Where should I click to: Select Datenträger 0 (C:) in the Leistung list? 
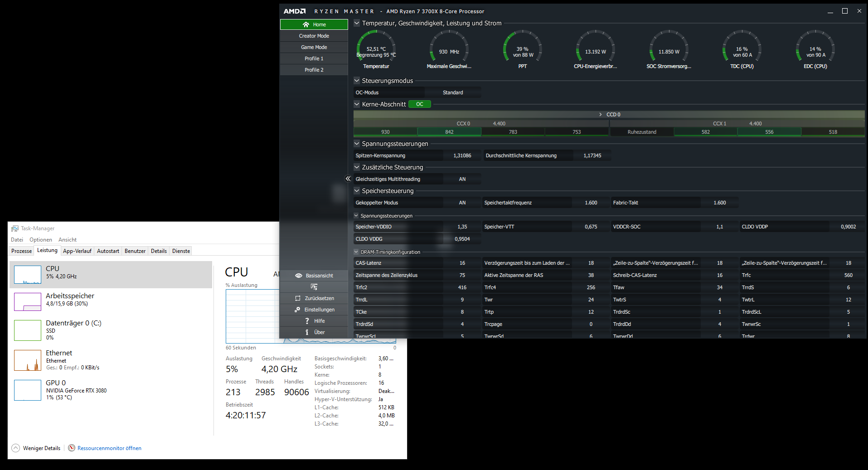click(x=111, y=330)
